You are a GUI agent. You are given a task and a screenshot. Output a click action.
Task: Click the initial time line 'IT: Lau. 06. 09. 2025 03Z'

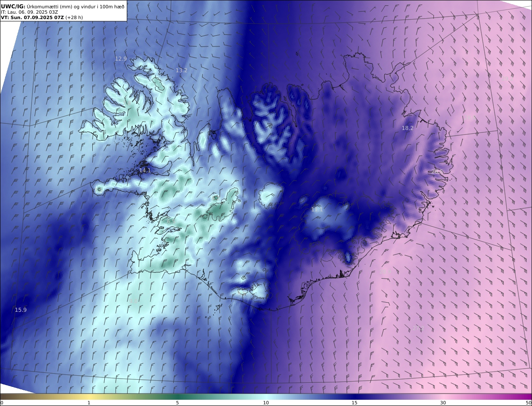(30, 12)
